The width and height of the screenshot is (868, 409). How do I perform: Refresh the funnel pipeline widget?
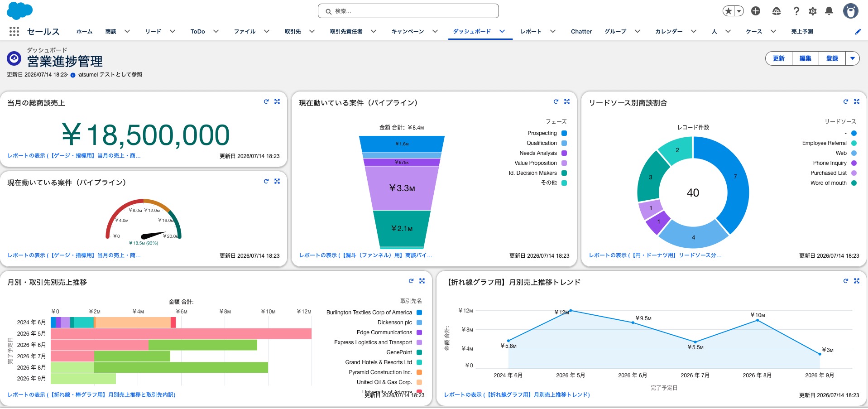(x=556, y=101)
